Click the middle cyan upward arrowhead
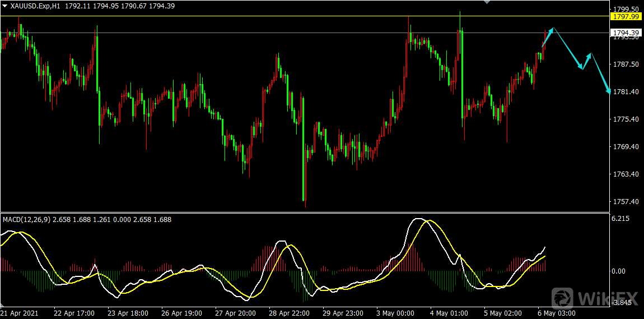The height and width of the screenshot is (319, 644). point(589,55)
